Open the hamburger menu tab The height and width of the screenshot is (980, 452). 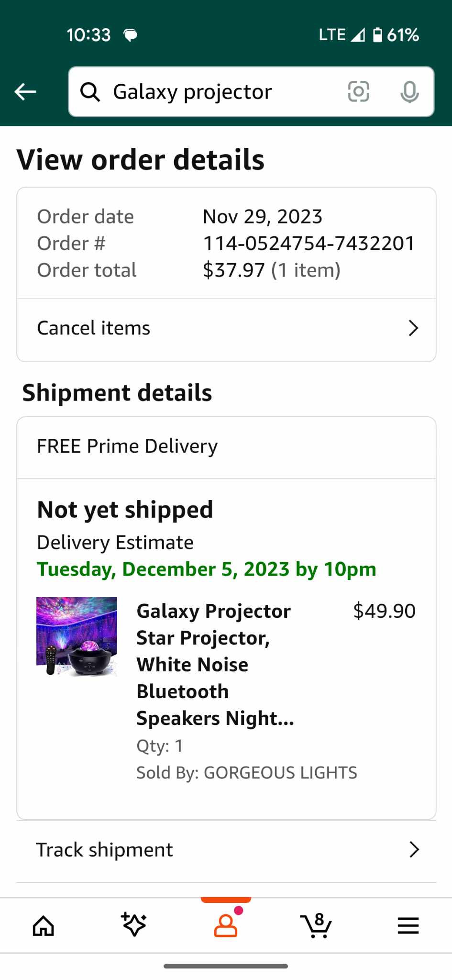coord(408,925)
